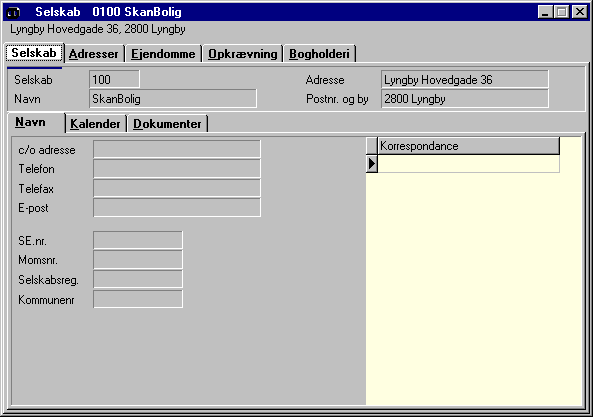Select the E-post input field

[x=177, y=208]
